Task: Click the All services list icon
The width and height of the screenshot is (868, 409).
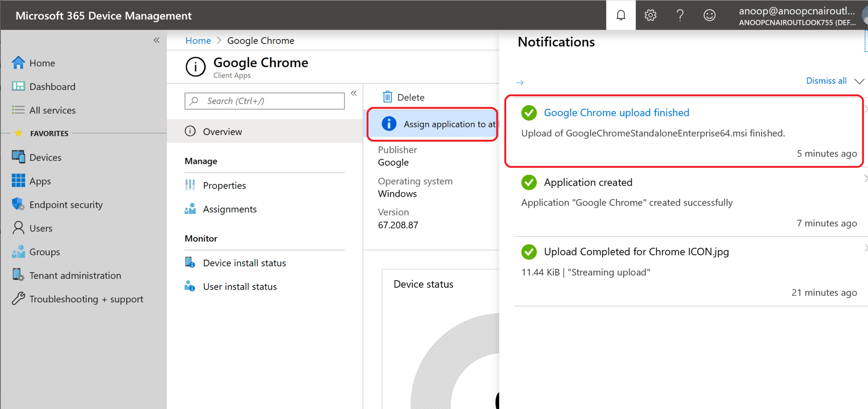Action: click(18, 110)
